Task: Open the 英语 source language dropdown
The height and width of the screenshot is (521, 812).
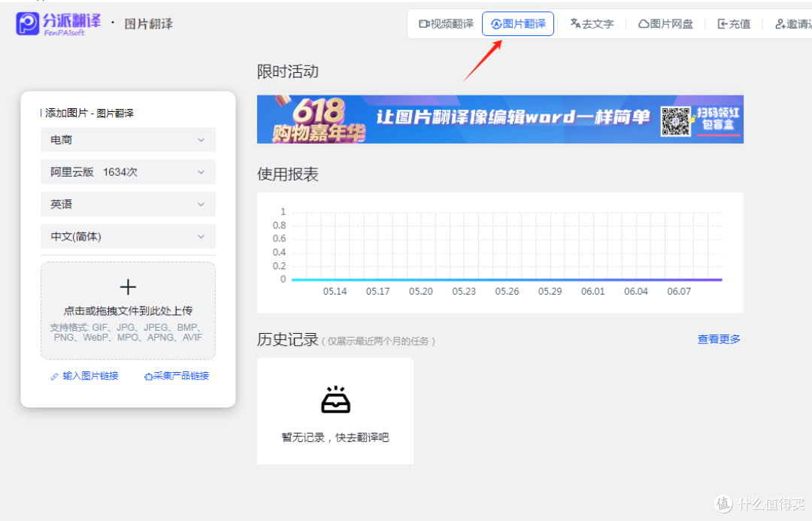Action: click(128, 204)
